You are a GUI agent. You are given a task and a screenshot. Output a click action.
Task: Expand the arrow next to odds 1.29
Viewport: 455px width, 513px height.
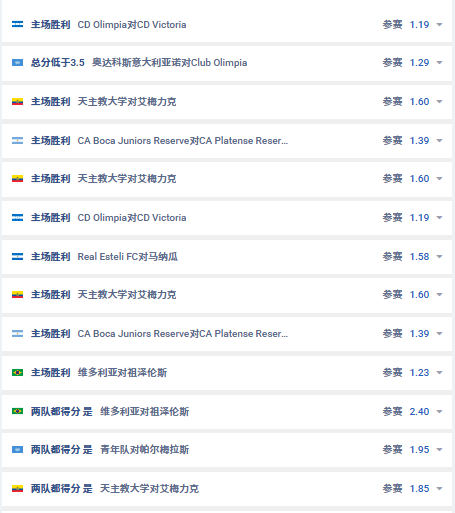coord(439,63)
